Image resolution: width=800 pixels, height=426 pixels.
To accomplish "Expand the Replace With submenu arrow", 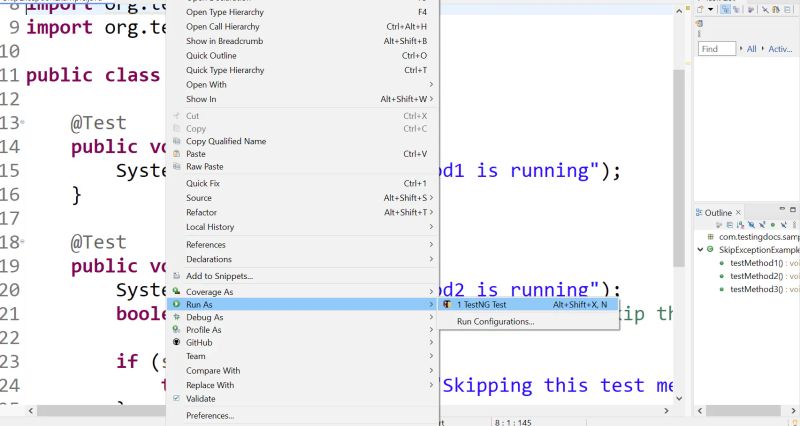I will (431, 385).
